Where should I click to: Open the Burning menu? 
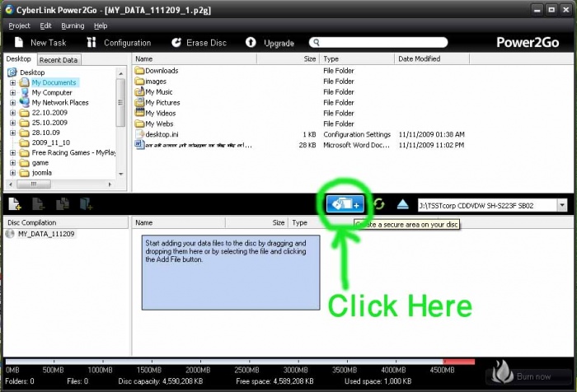[73, 26]
